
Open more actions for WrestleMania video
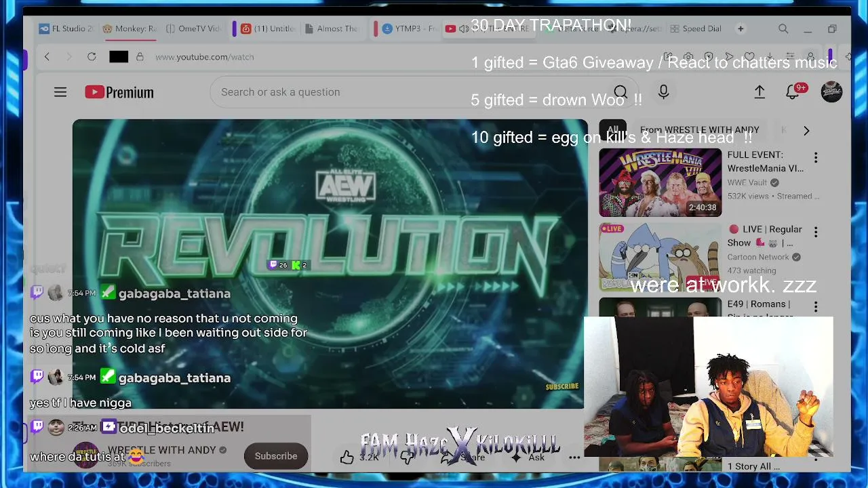pos(816,157)
